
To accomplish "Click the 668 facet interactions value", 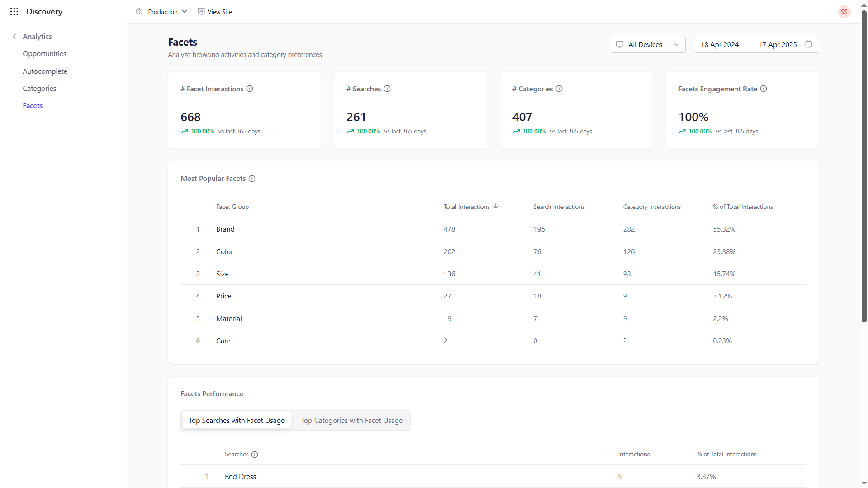I will point(190,117).
